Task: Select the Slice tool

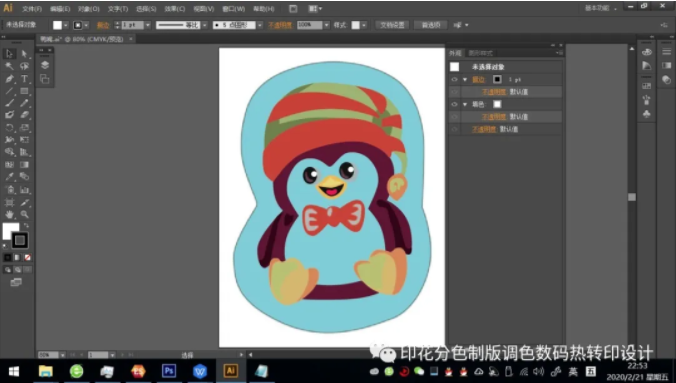Action: [24, 202]
